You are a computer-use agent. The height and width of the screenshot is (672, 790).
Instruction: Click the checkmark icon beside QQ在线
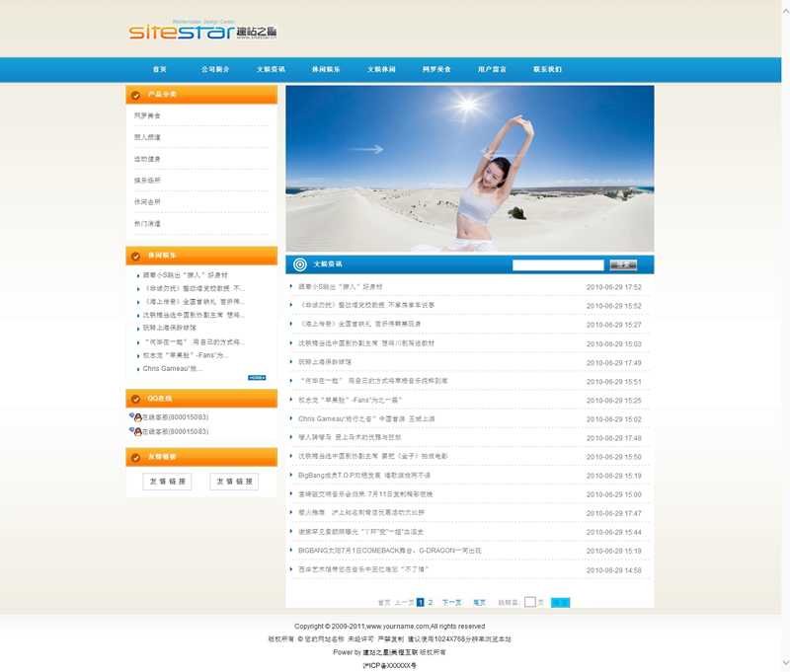(x=135, y=399)
